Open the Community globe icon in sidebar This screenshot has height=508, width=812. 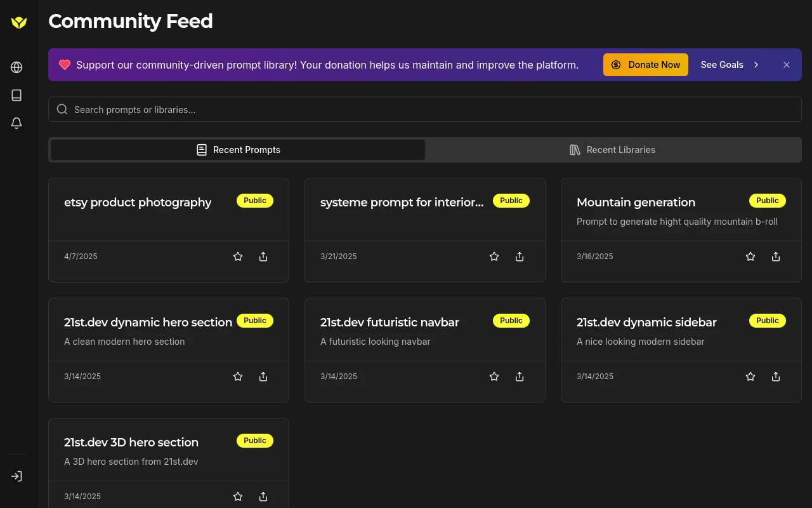tap(16, 67)
